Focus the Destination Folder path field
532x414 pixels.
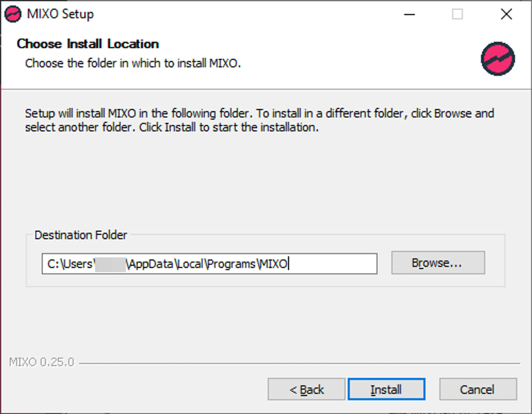[209, 264]
